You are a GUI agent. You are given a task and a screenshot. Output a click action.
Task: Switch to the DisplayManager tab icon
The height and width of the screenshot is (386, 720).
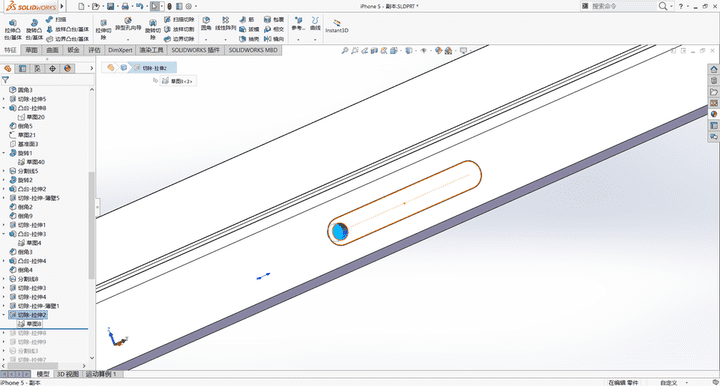tap(68, 68)
